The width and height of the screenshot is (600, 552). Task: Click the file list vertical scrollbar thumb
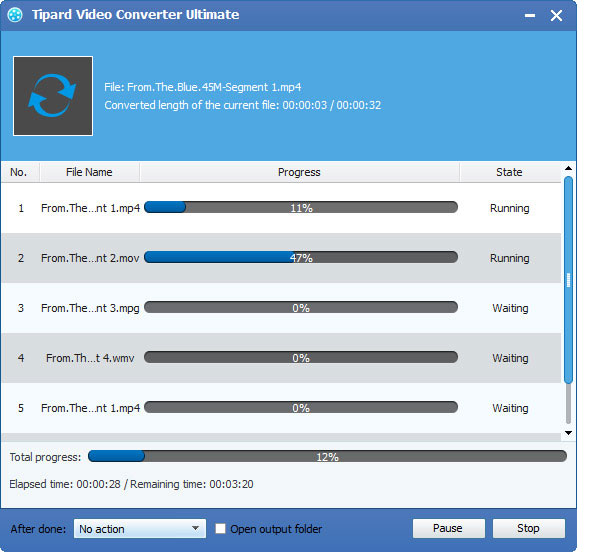coord(569,280)
